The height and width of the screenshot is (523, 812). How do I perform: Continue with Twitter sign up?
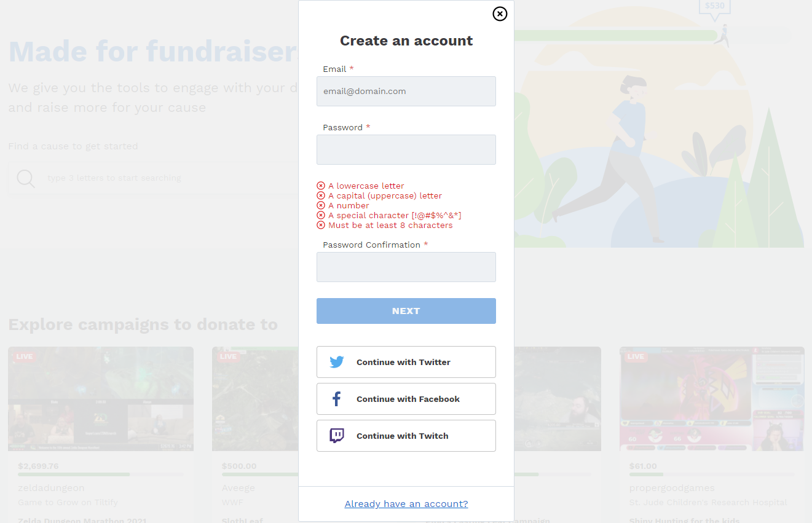point(406,362)
